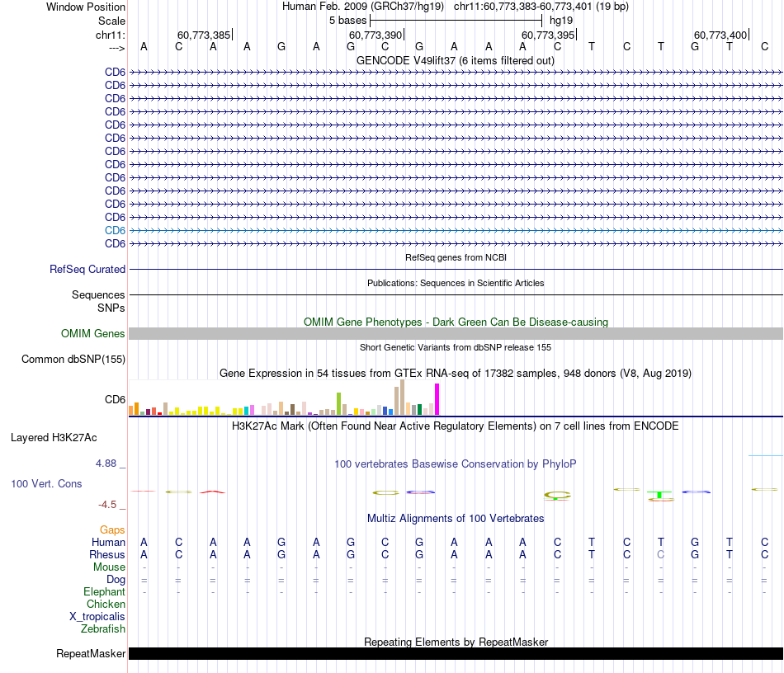Select the Dog alignment row label
Screen dimensions: 784x673
pos(116,580)
